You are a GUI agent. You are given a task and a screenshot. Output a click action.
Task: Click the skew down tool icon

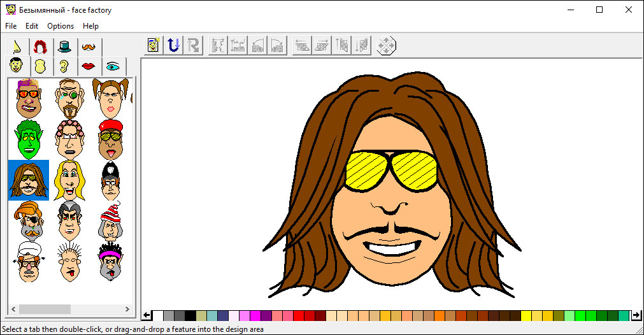(361, 45)
